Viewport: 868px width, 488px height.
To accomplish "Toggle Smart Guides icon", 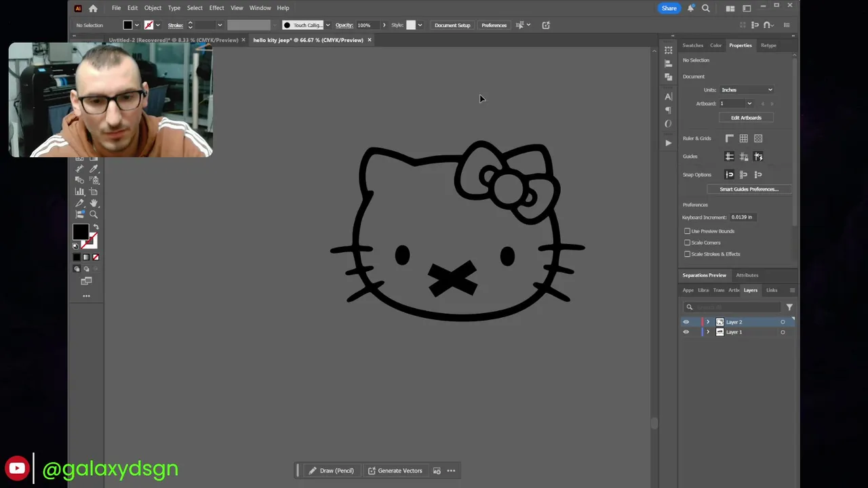I will 758,157.
